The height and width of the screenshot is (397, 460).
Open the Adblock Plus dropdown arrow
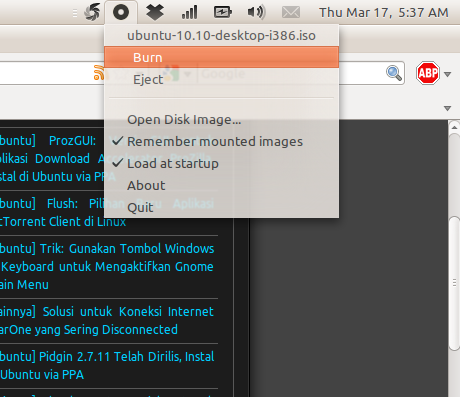tap(448, 74)
